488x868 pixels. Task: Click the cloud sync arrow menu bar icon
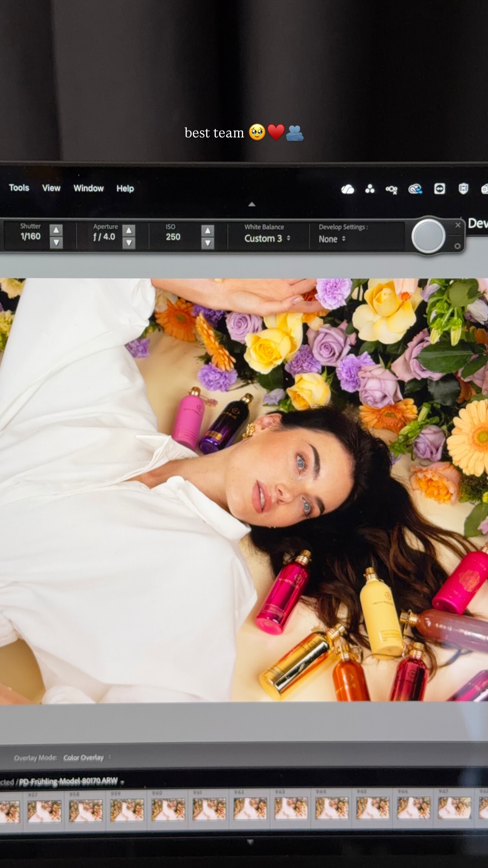pos(415,189)
